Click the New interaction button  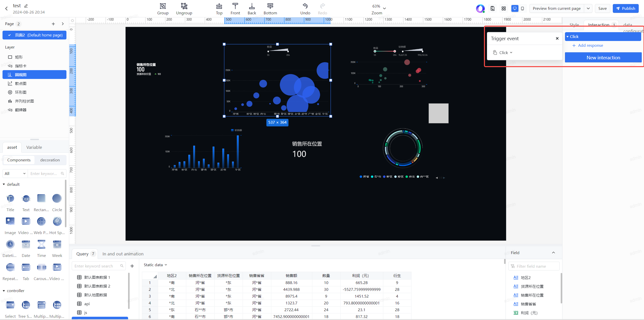(x=603, y=58)
